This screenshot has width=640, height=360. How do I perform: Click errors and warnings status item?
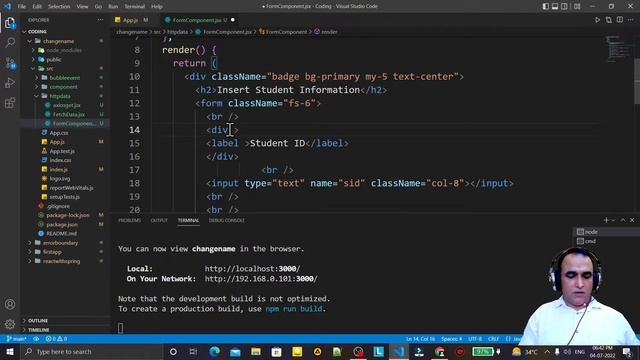click(56, 339)
